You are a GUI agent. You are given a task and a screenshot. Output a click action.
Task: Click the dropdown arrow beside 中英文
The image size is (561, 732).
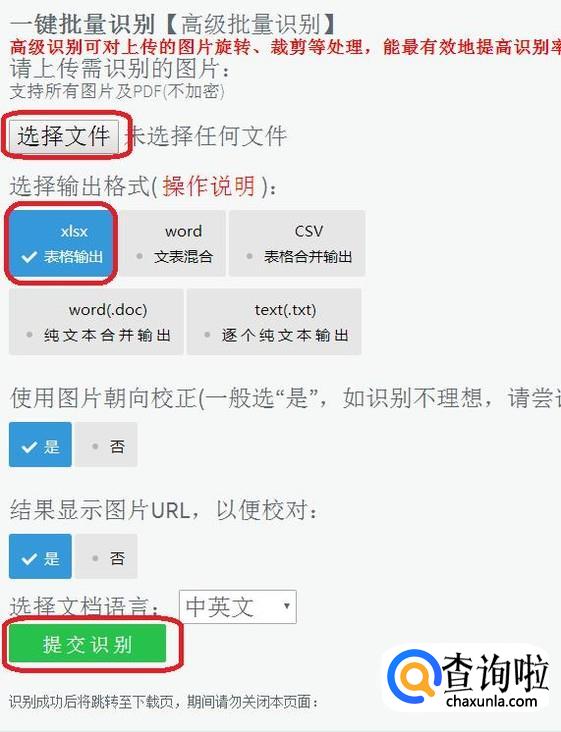(x=287, y=606)
